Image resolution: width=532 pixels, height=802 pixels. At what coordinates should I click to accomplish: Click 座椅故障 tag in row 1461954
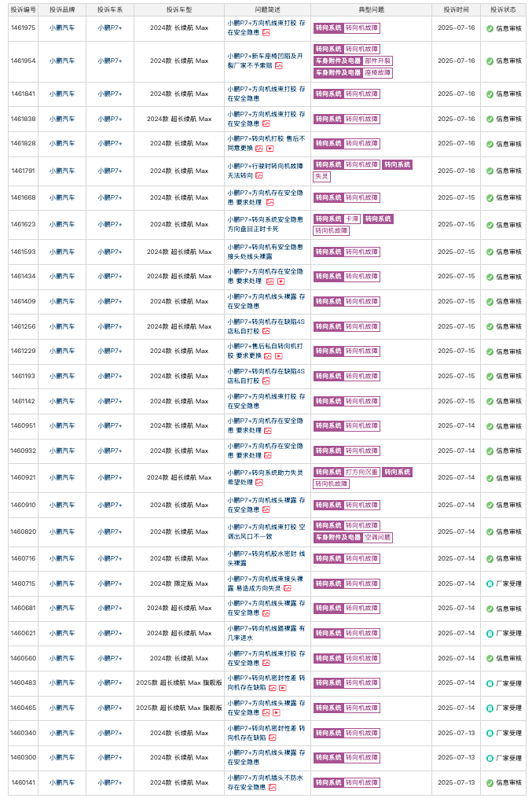(378, 72)
